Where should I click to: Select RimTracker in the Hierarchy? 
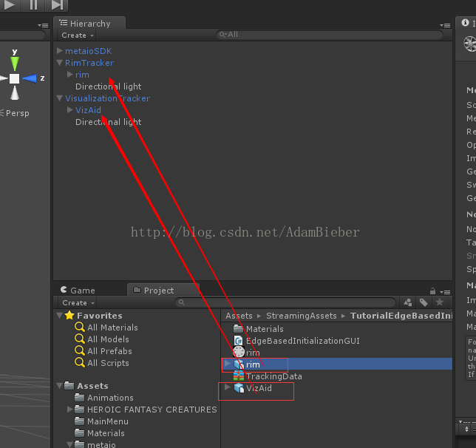pos(89,63)
